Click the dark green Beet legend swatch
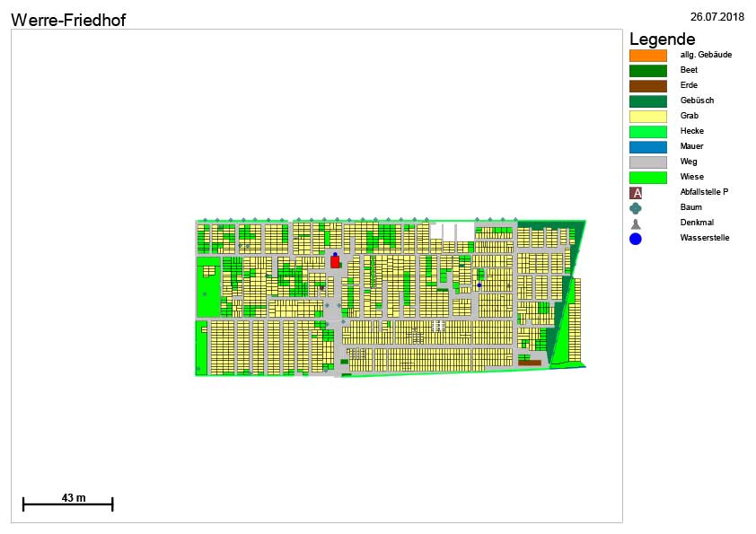This screenshot has height=534, width=756. point(648,71)
